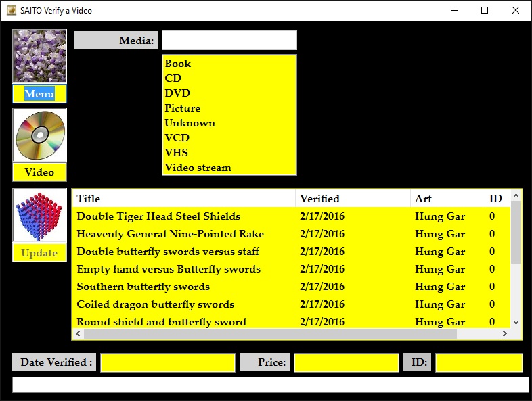The image size is (532, 401).
Task: Choose VHS from the media list
Action: coord(177,153)
